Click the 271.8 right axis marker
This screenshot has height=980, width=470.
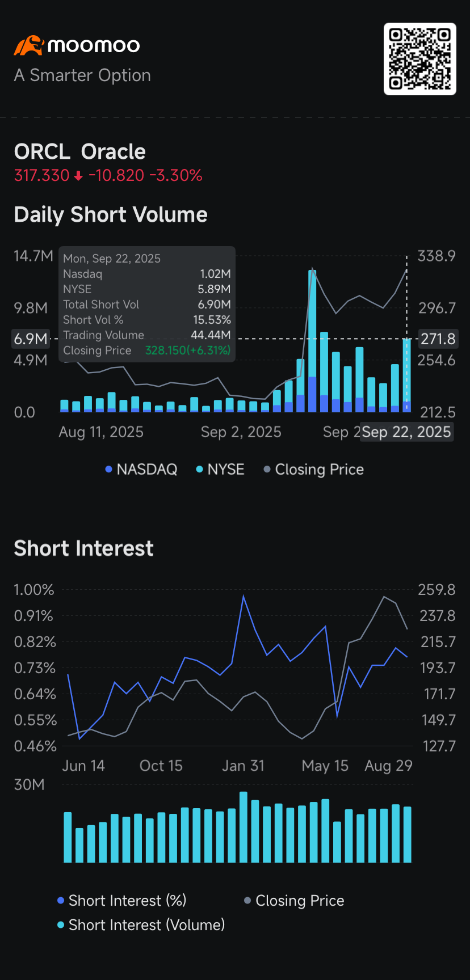click(x=438, y=339)
